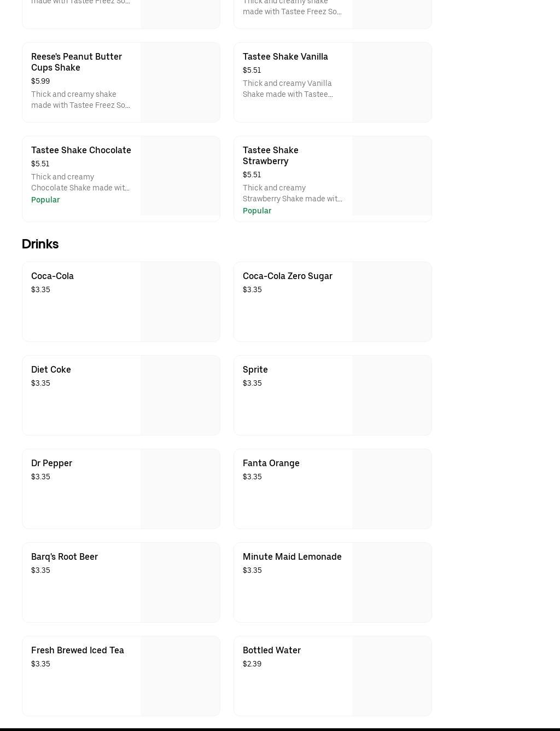Select the Fanta Orange item

(x=271, y=463)
